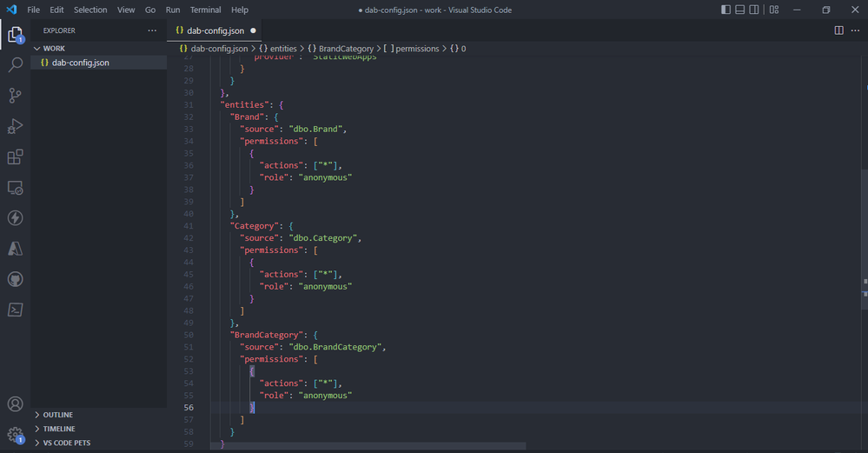The height and width of the screenshot is (453, 868).
Task: Open Remote Explorer icon
Action: click(15, 188)
